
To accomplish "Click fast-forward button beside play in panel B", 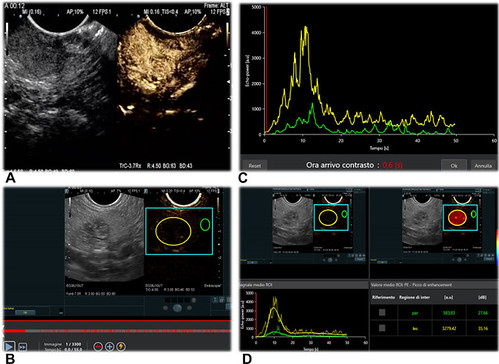I will pyautogui.click(x=22, y=347).
